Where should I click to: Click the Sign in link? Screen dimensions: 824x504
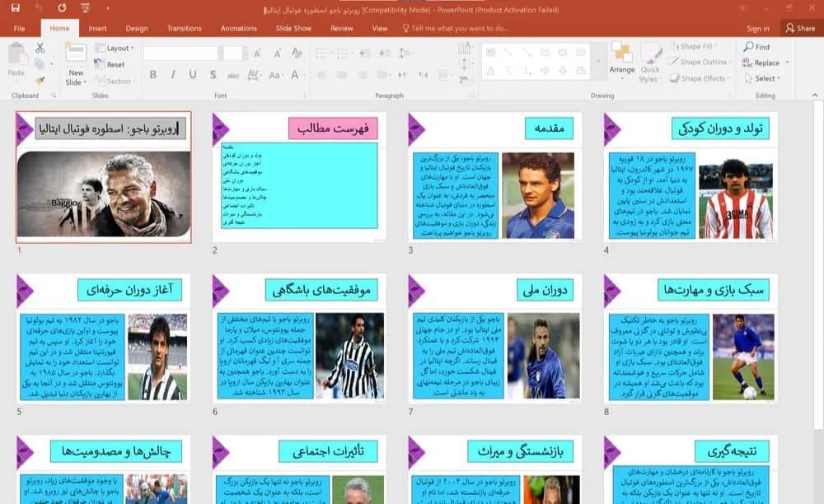(758, 28)
